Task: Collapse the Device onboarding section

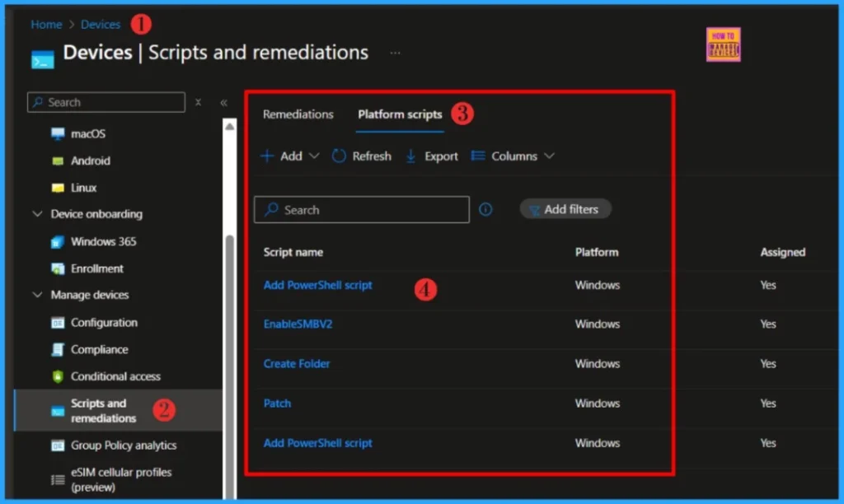Action: click(36, 214)
